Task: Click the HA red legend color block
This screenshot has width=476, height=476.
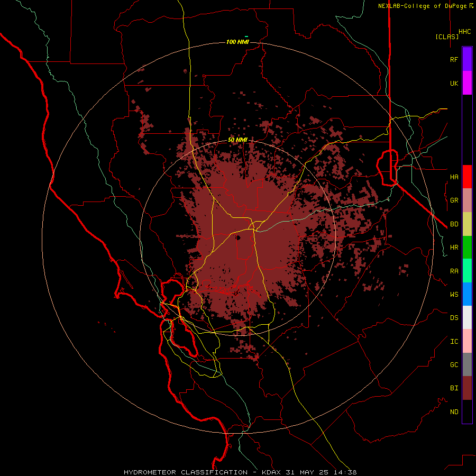Action: click(467, 177)
